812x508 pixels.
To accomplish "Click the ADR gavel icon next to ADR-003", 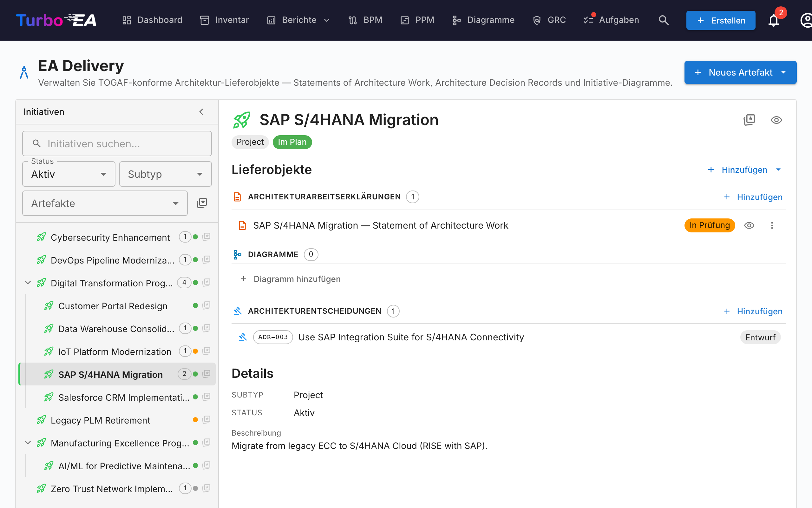I will tap(243, 337).
